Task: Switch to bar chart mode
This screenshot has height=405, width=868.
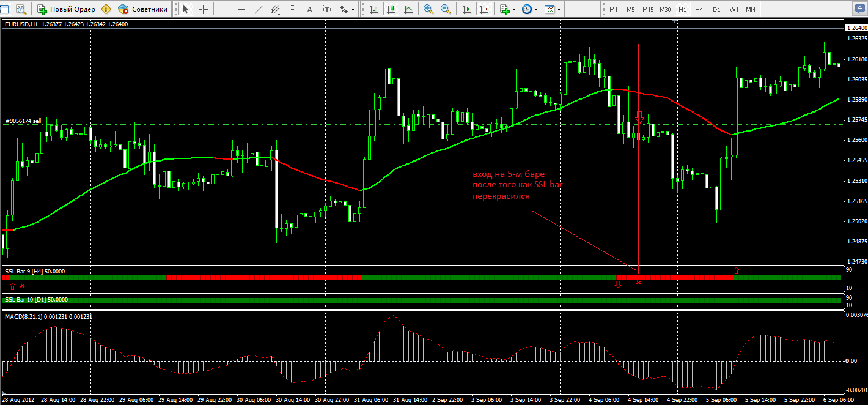Action: (373, 9)
